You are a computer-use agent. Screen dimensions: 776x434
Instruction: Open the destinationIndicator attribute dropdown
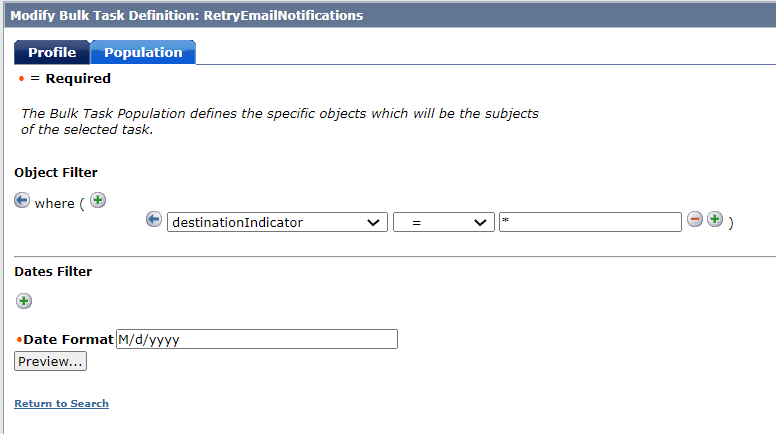277,222
